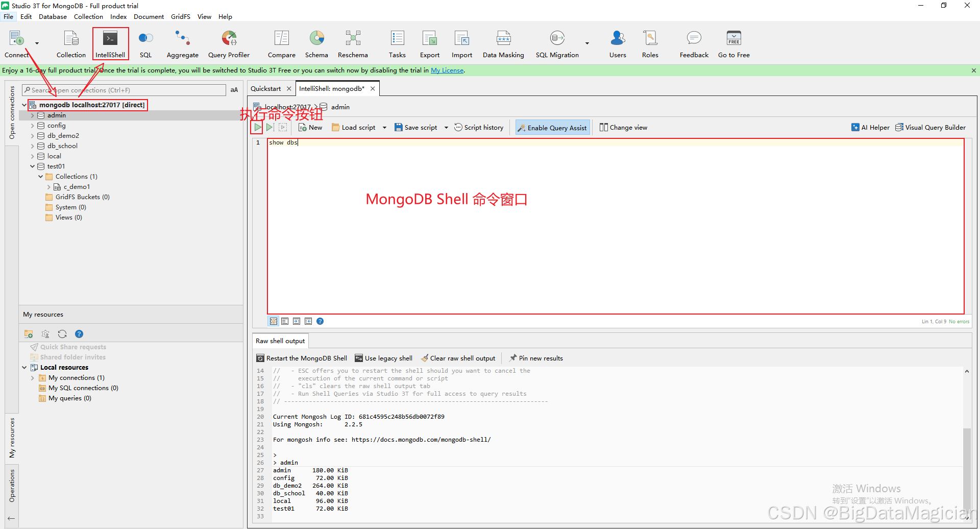Start the Export wizard

429,44
